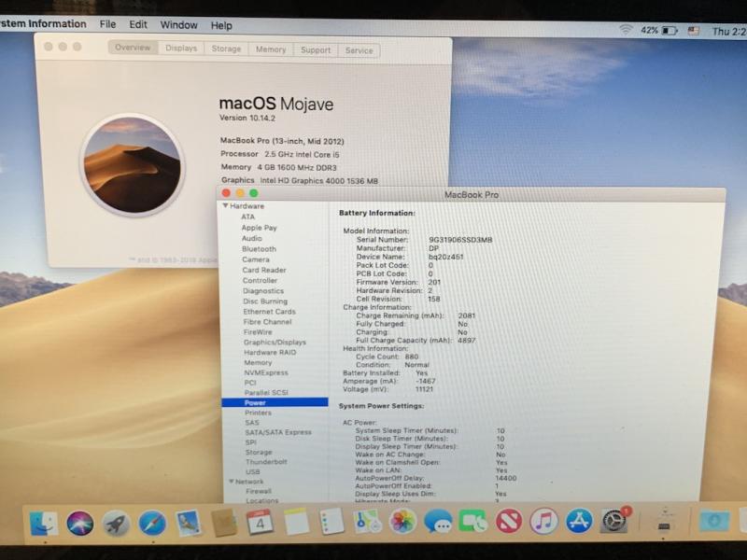Switch to the Displays tab
This screenshot has width=747, height=560.
(181, 49)
